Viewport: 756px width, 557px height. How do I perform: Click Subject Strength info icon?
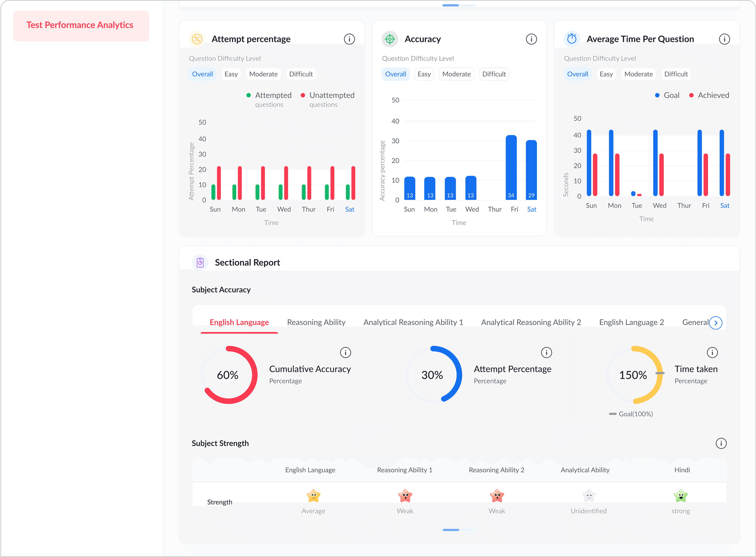pyautogui.click(x=721, y=443)
